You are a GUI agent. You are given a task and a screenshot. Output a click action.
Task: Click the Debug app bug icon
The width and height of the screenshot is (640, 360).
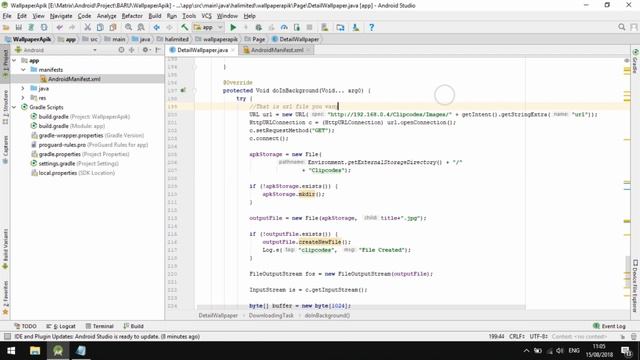coord(258,27)
